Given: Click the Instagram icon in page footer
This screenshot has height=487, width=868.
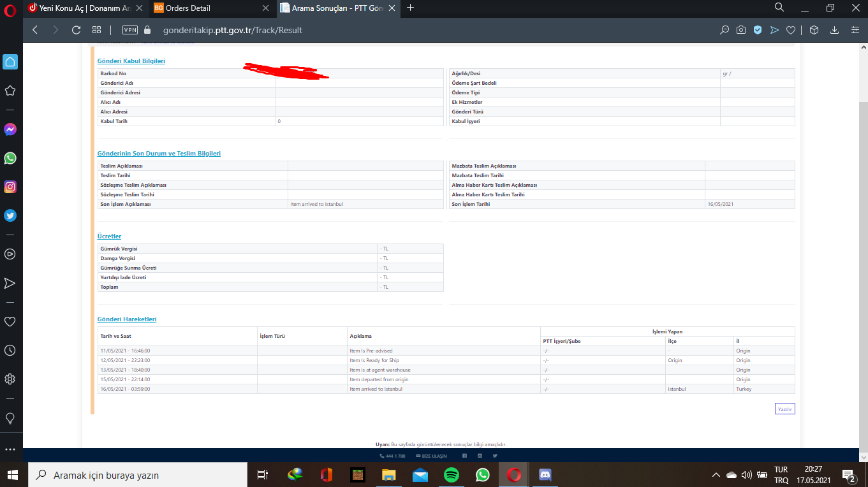Looking at the screenshot, I should coord(480,456).
